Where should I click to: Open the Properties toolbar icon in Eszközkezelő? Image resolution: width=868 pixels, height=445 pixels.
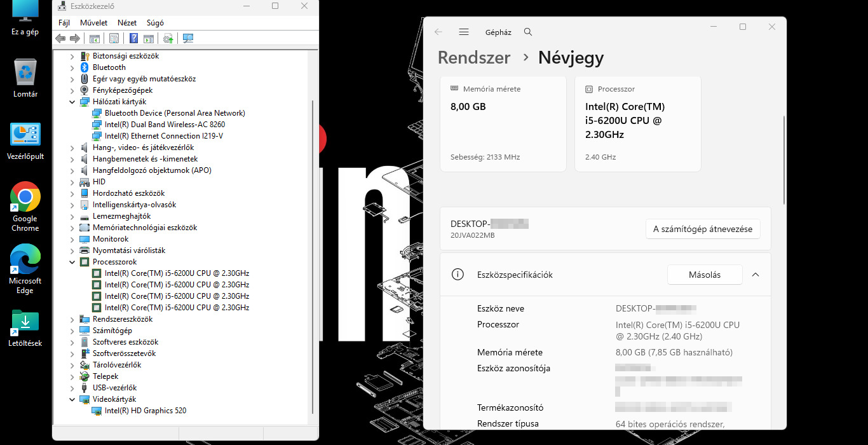click(114, 39)
